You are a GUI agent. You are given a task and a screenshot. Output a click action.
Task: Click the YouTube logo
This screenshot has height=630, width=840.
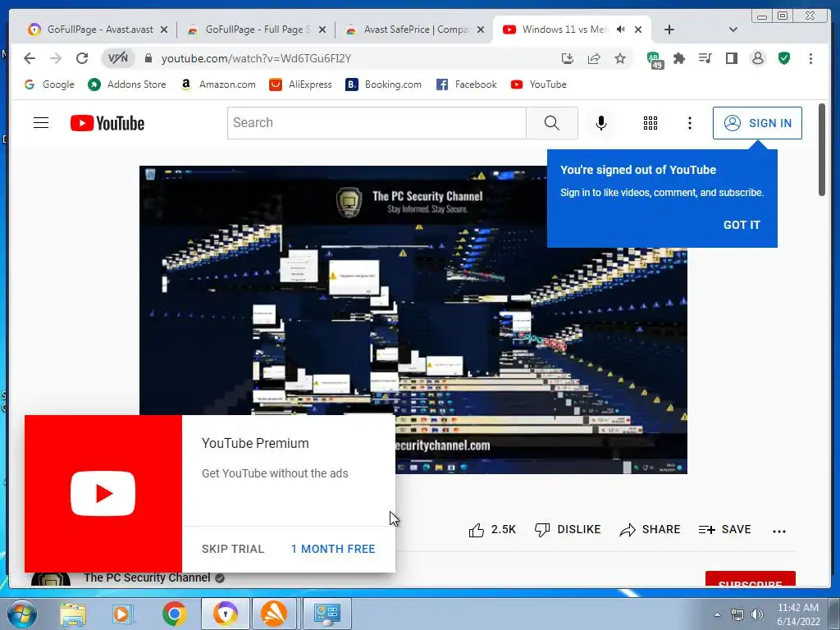pyautogui.click(x=107, y=123)
